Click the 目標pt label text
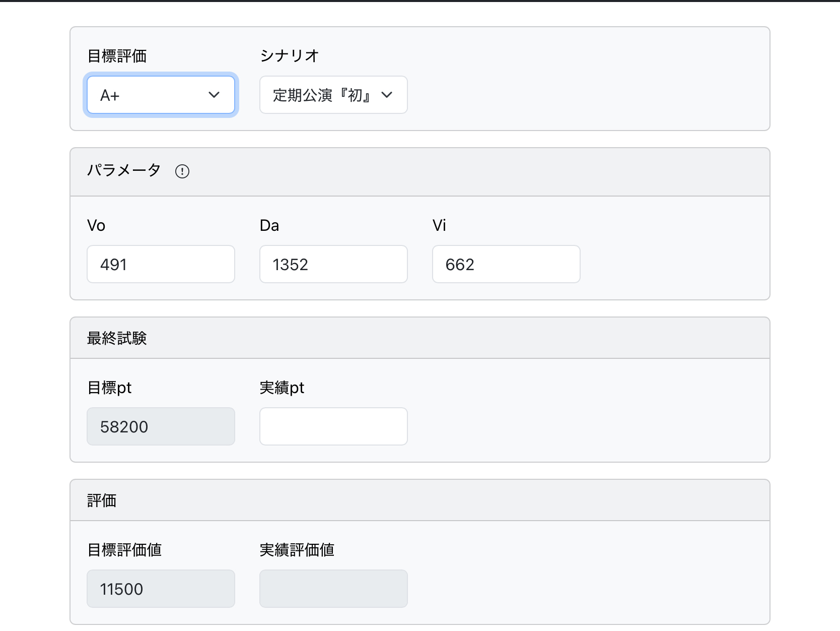This screenshot has height=631, width=840. tap(109, 388)
